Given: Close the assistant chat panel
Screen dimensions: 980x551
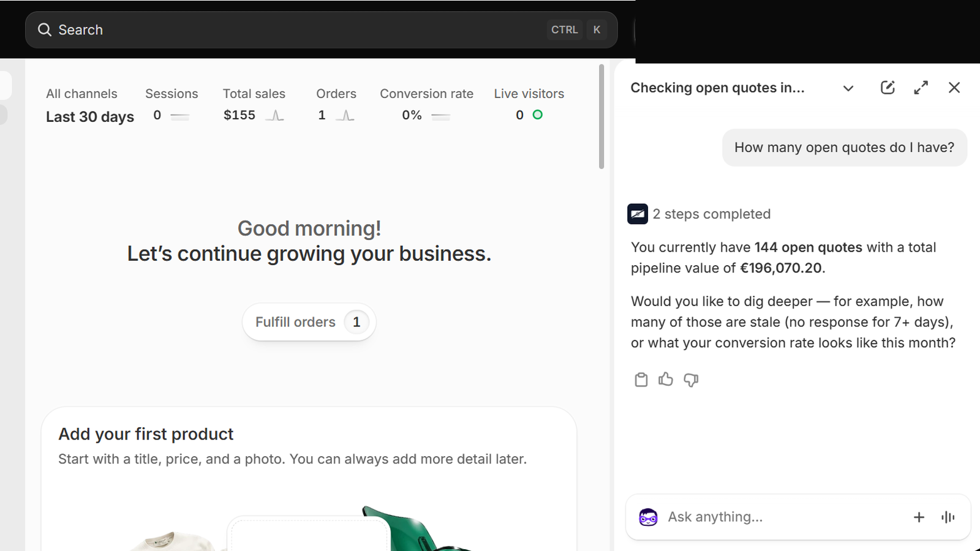Looking at the screenshot, I should [x=954, y=88].
